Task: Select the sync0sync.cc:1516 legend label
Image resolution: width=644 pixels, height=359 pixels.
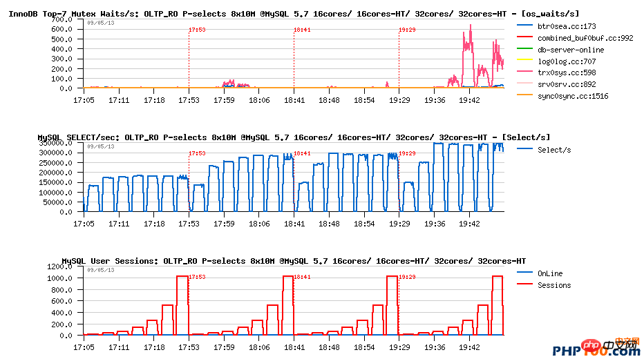Action: [573, 96]
